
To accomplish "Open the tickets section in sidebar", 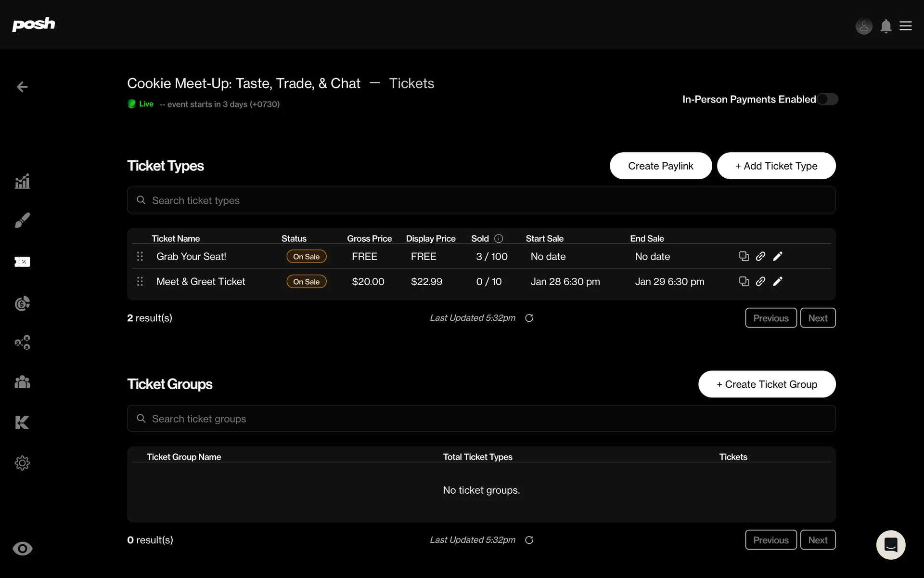I will click(22, 262).
